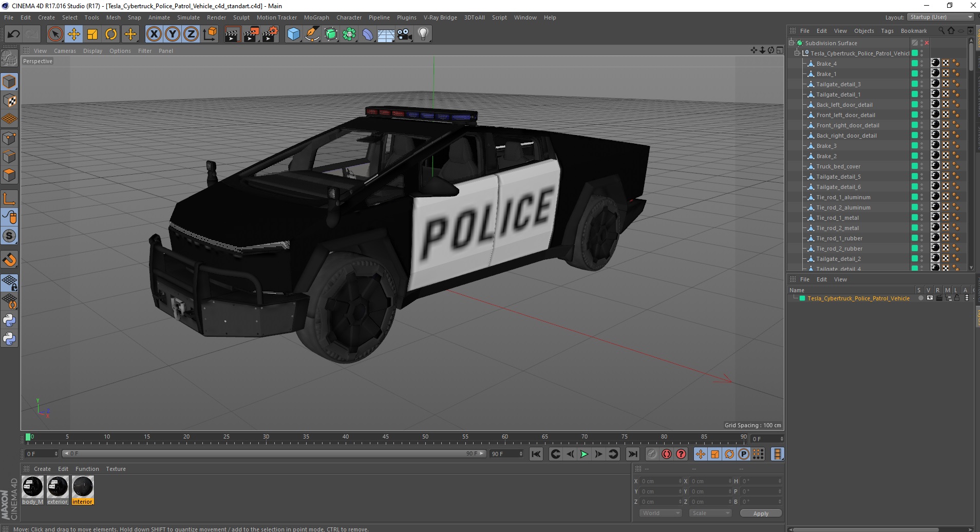Toggle X axis lock

point(154,34)
